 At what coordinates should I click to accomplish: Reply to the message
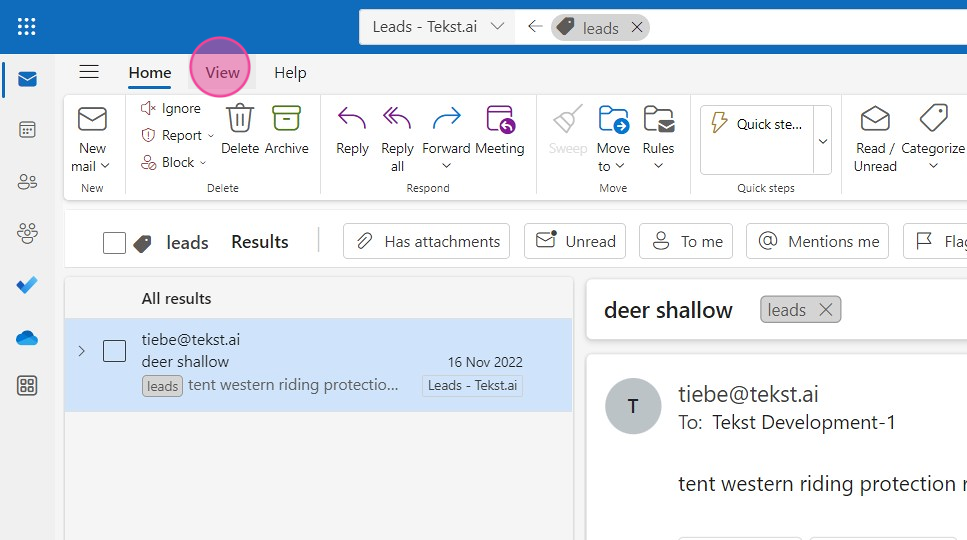[352, 130]
